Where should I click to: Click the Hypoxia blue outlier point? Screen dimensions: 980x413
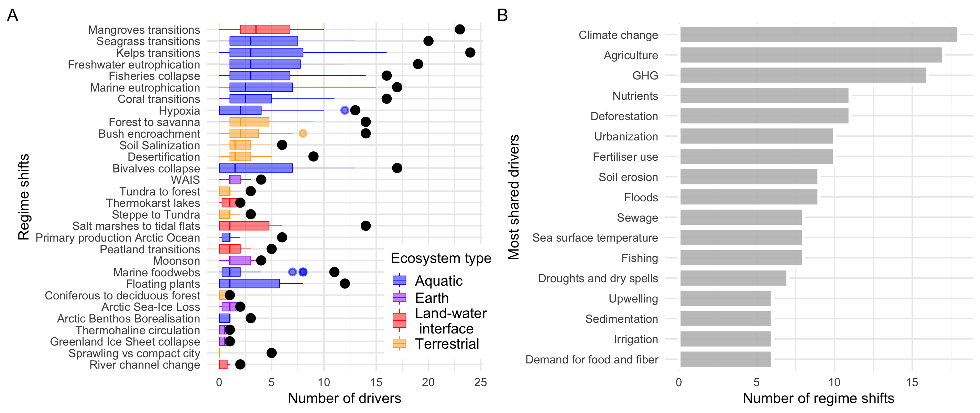[x=344, y=110]
